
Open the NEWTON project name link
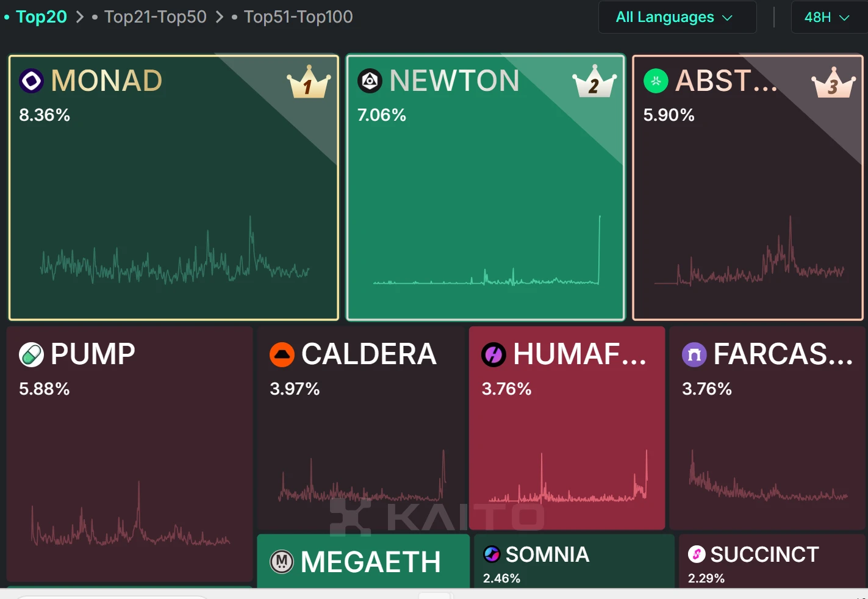coord(454,81)
